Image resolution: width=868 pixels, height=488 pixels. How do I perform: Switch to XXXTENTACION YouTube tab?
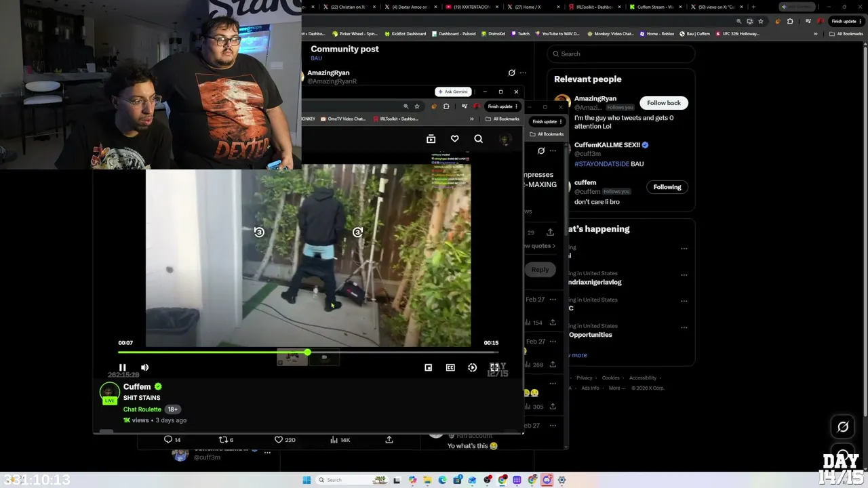pyautogui.click(x=472, y=7)
